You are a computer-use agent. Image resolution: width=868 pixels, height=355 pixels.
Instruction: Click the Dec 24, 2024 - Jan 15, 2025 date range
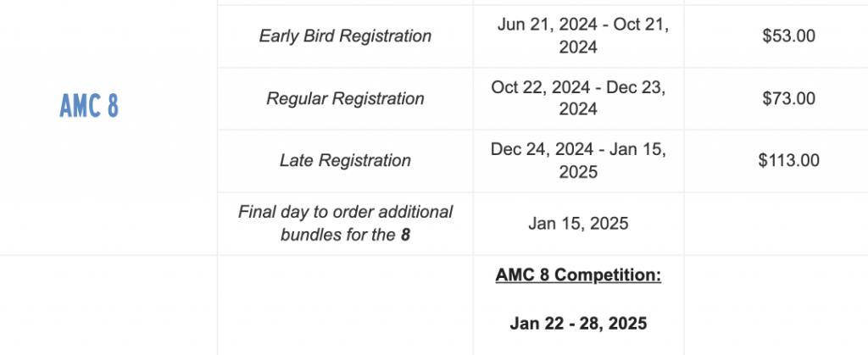click(578, 160)
